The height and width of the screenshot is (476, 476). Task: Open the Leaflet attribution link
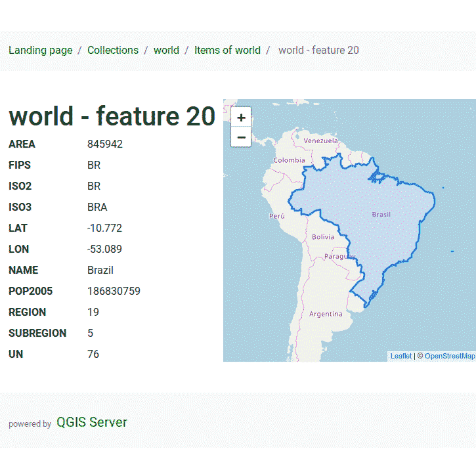tap(401, 356)
